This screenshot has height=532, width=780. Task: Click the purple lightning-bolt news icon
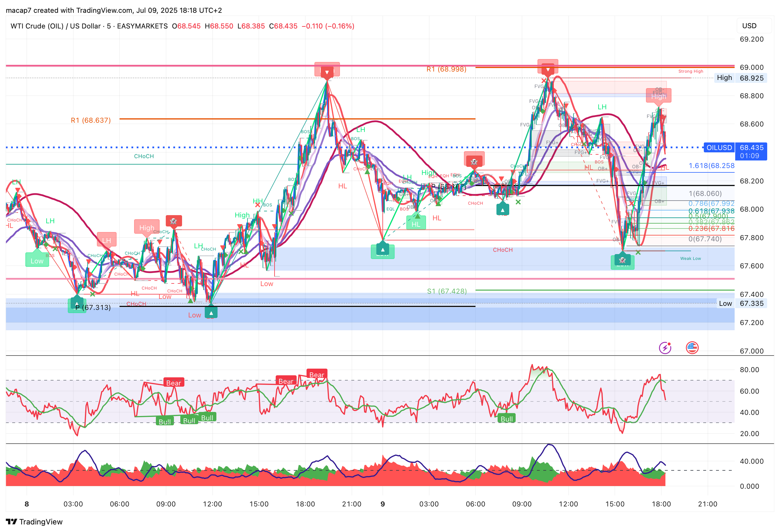665,347
